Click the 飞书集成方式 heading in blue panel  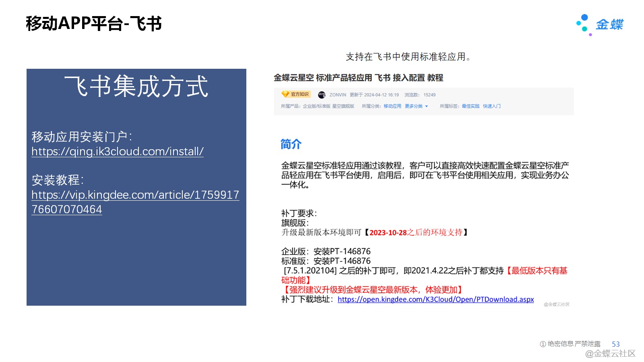coord(136,86)
